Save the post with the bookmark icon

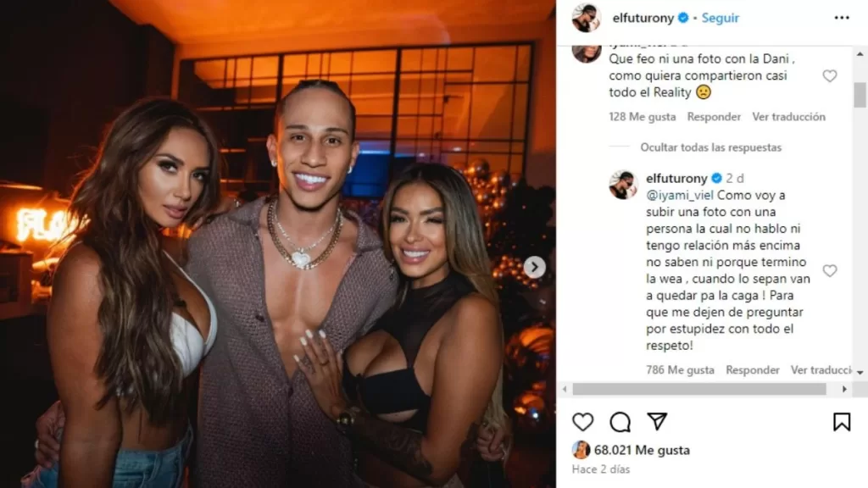(842, 422)
